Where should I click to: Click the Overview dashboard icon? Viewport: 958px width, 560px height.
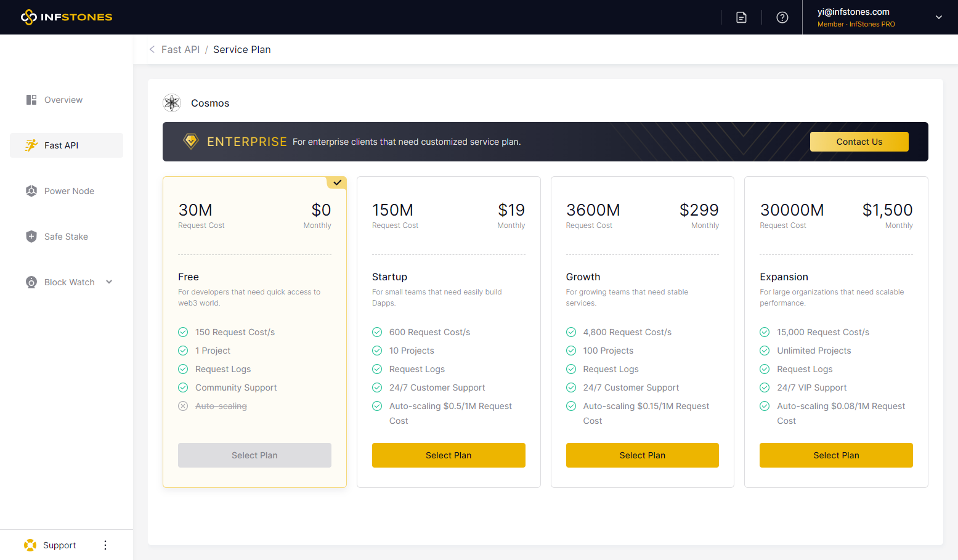(31, 100)
